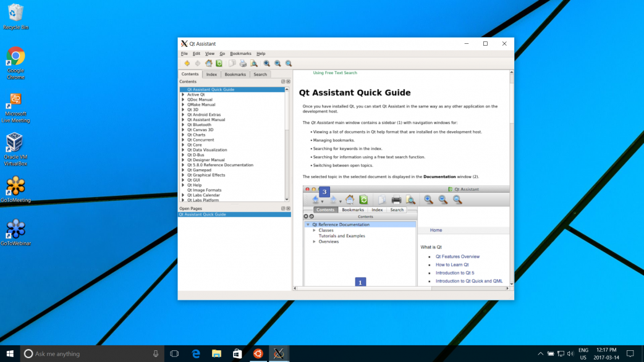
Task: Open the Bookmarks menu in menu bar
Action: 240,54
